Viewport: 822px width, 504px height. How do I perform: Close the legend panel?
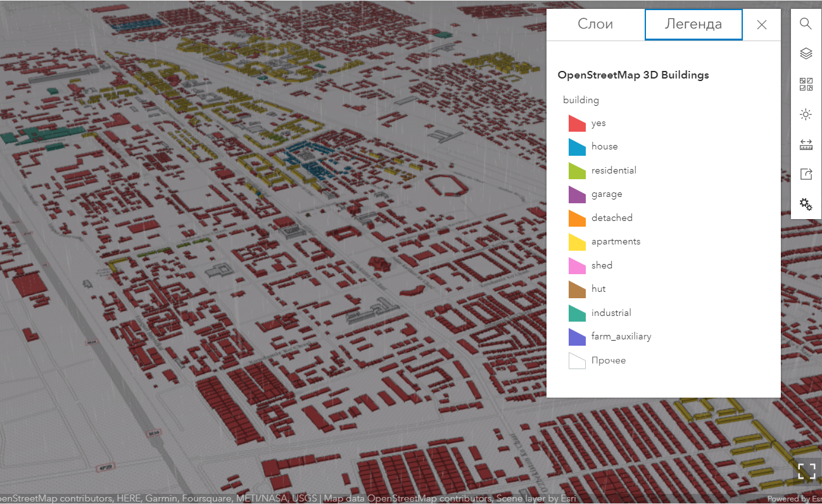[x=762, y=25]
